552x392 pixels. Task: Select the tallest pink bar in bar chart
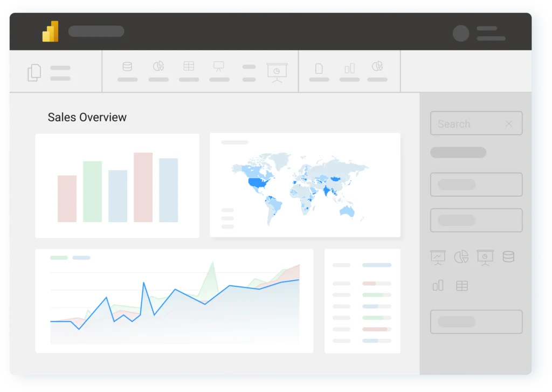click(143, 187)
